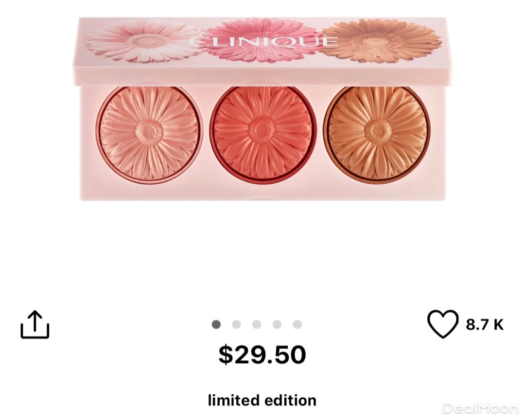Open the Clinique palette product image
This screenshot has height=420, width=525.
point(260,109)
